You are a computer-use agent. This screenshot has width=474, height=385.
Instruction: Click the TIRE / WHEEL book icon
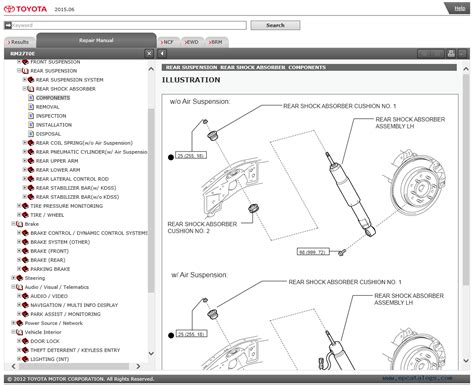(x=25, y=215)
